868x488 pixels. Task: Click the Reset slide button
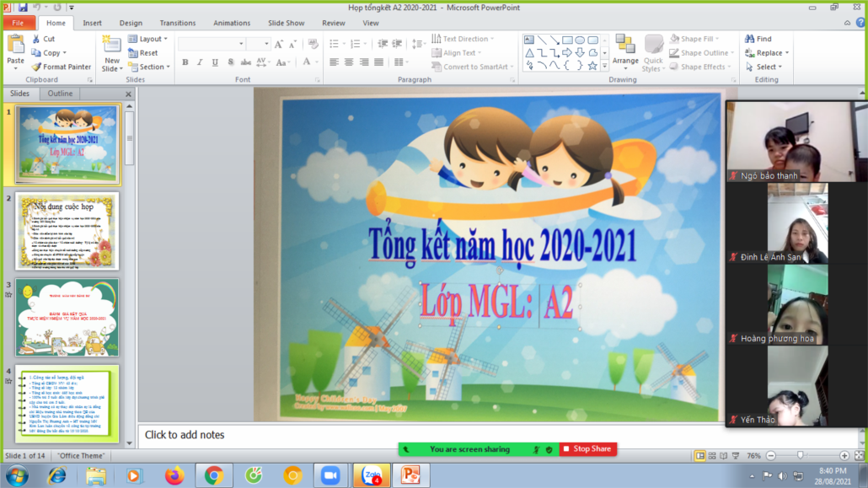point(143,53)
